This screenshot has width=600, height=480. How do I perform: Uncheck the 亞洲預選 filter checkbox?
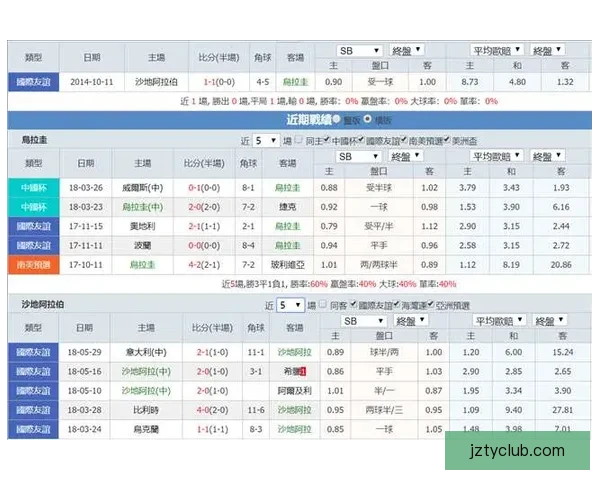click(431, 304)
